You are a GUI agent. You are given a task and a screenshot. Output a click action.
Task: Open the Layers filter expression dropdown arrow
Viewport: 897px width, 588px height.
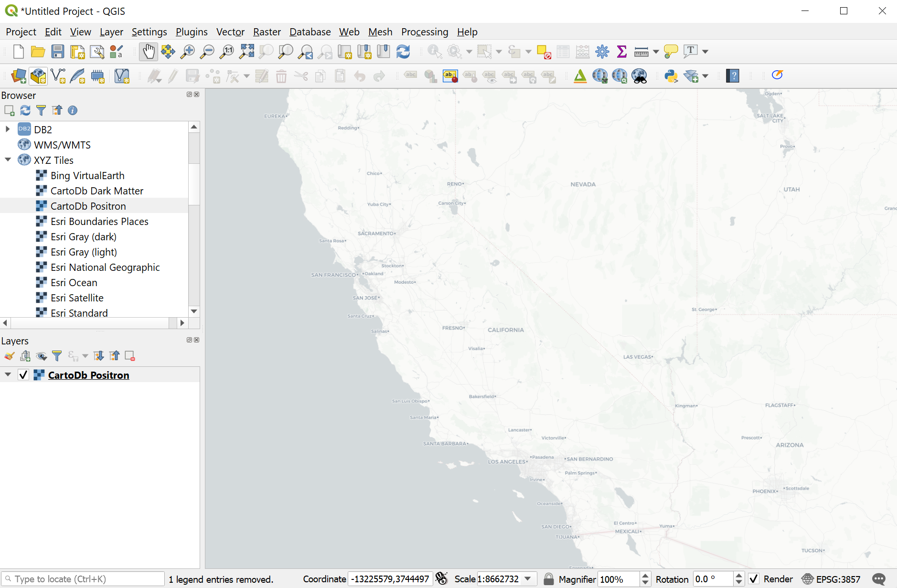tap(85, 356)
